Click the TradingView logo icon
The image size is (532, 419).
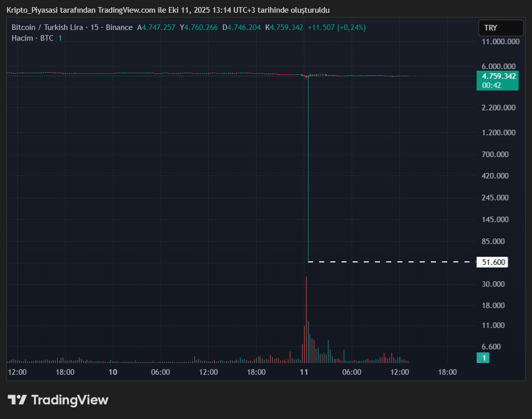pyautogui.click(x=17, y=400)
